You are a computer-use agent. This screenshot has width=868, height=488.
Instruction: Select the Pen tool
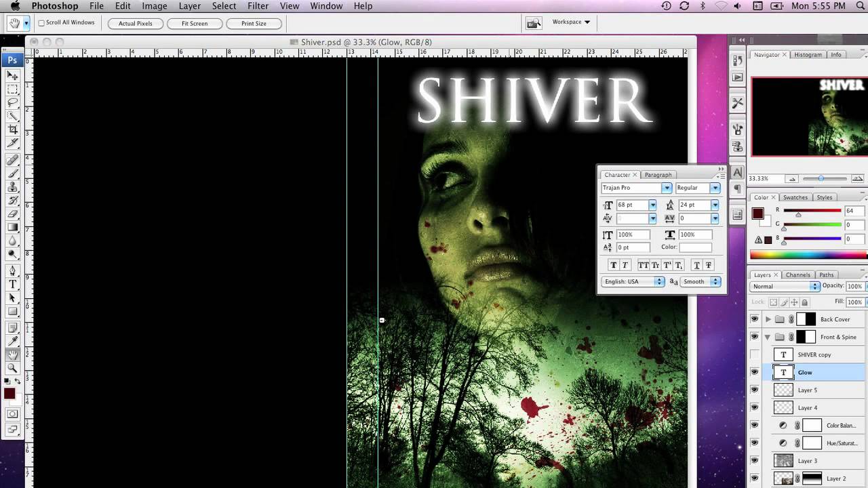12,271
